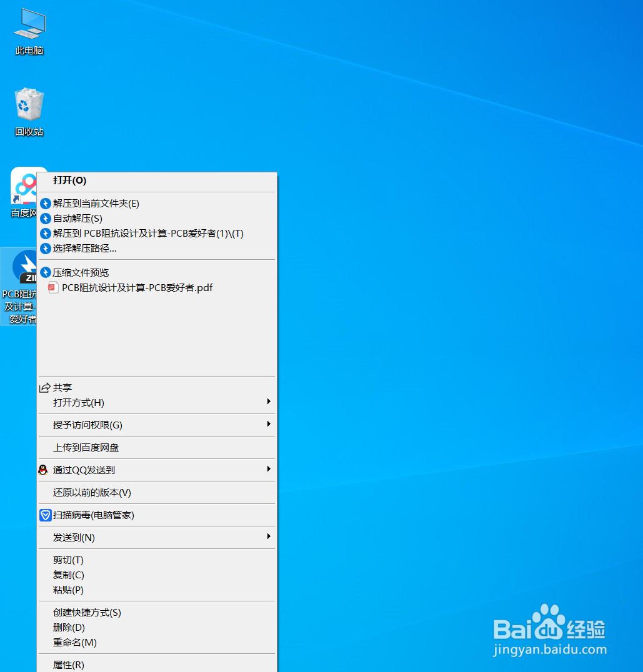Image resolution: width=643 pixels, height=672 pixels.
Task: Expand arrow of 通过QQ发送到
Action: pos(269,469)
